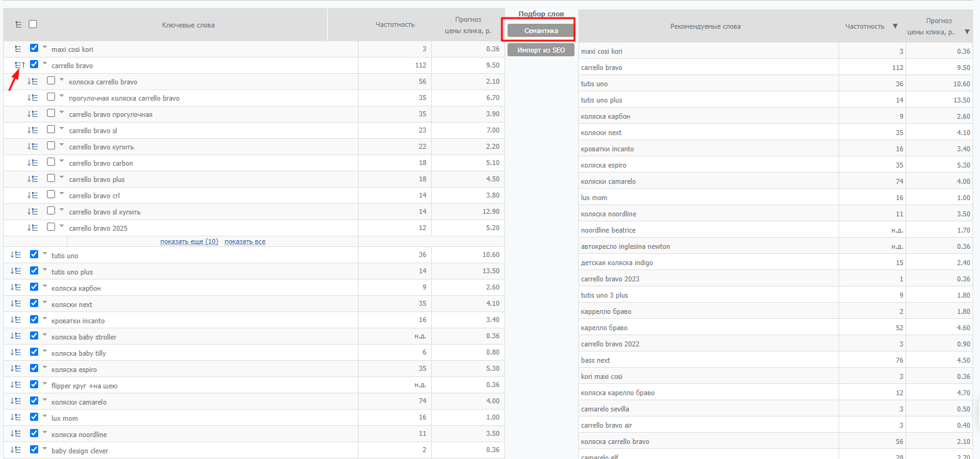This screenshot has height=459, width=980.
Task: Check the коляска carrello bravo checkbox
Action: (x=51, y=80)
